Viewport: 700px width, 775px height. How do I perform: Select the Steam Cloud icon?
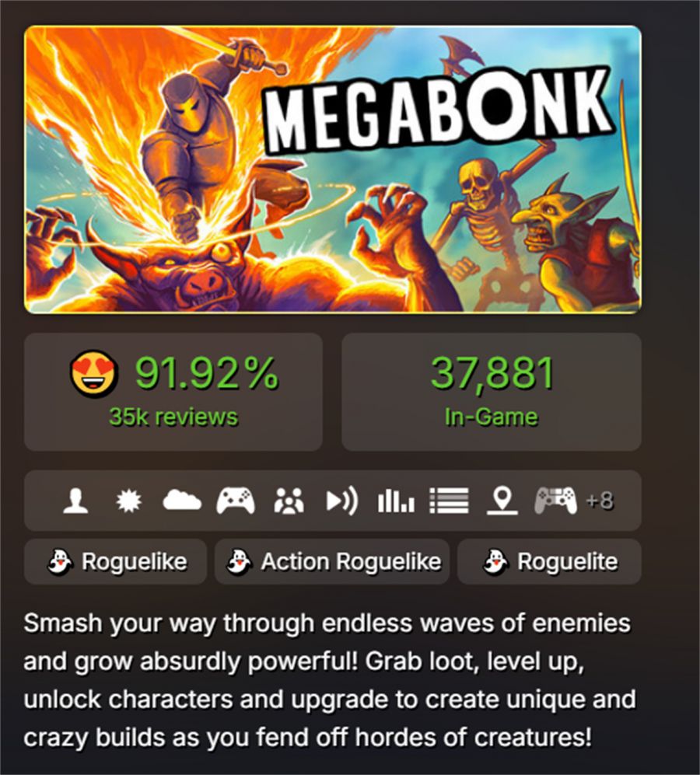coord(182,500)
